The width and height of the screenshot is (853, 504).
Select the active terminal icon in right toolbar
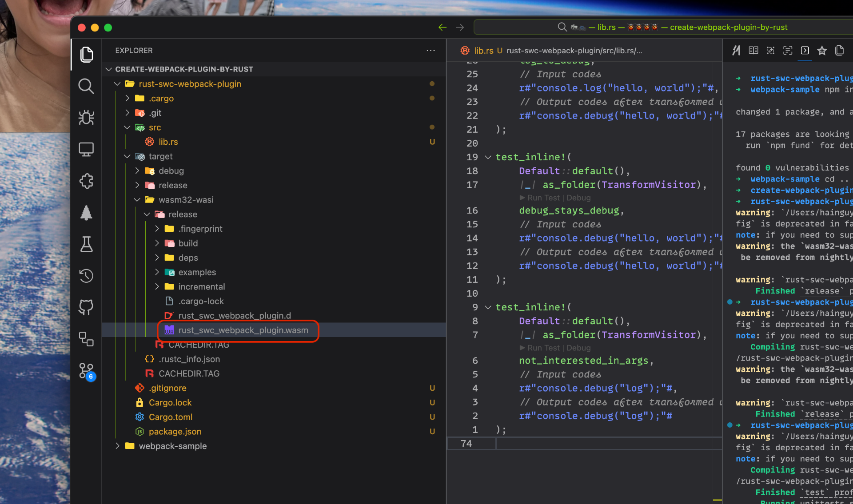(805, 51)
